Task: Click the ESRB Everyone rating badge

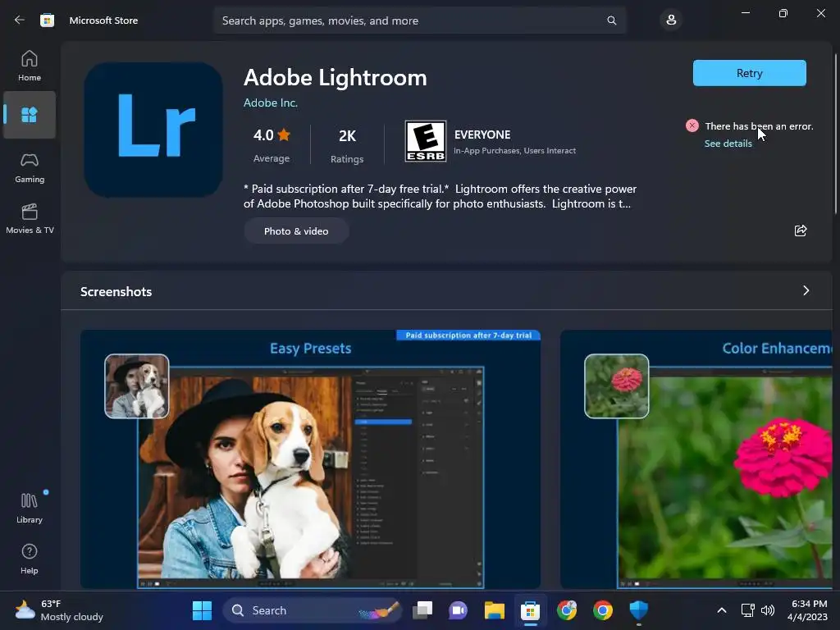Action: click(x=426, y=141)
